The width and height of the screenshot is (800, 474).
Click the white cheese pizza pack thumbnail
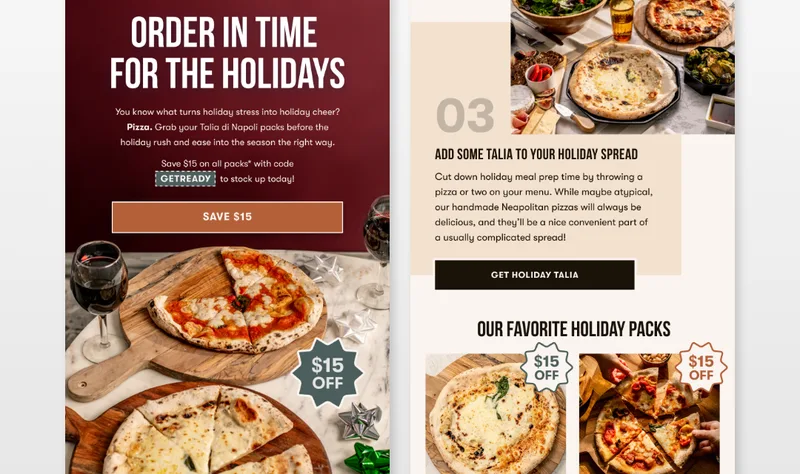point(495,414)
